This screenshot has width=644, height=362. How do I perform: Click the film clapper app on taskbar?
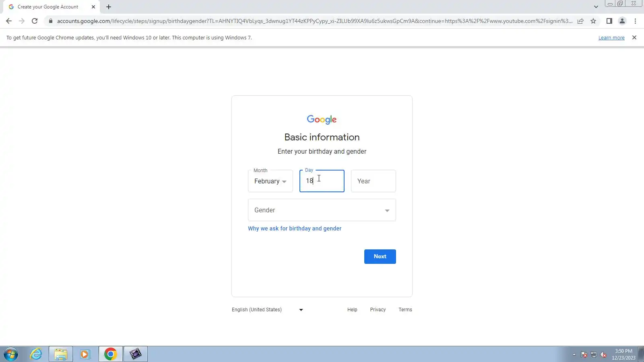(136, 354)
